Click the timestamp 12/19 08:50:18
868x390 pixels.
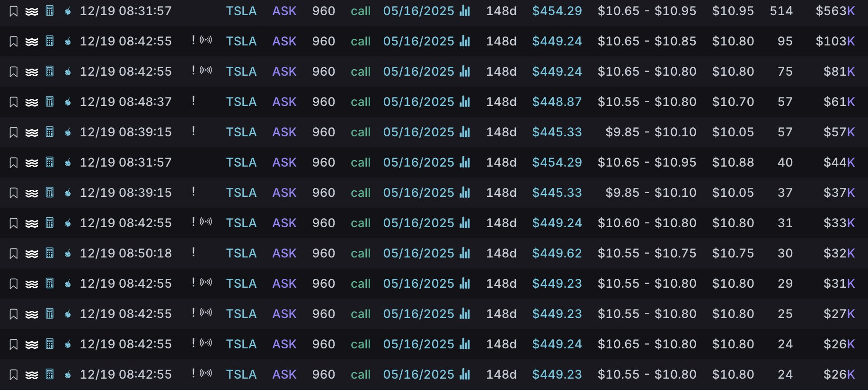(126, 253)
